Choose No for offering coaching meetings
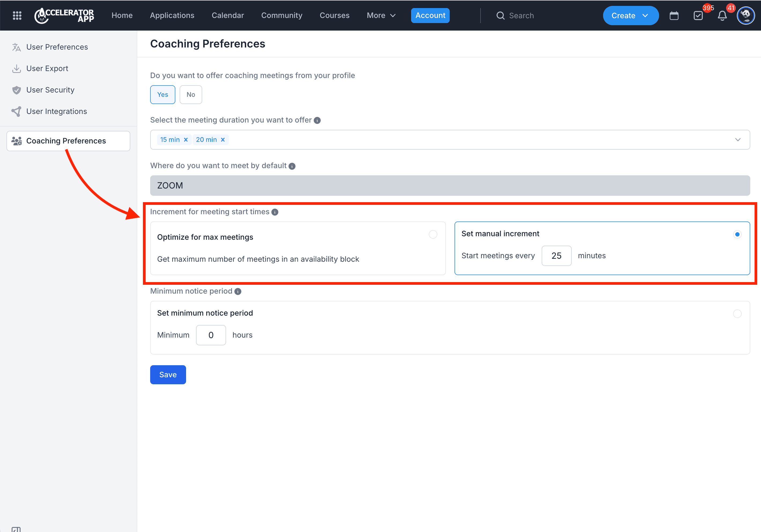The image size is (761, 532). [x=191, y=94]
